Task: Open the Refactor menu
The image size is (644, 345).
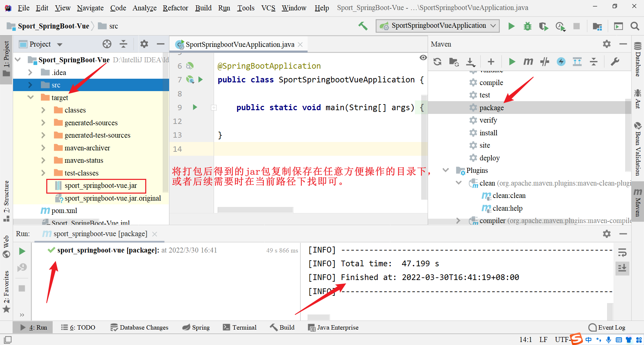Action: pos(175,8)
